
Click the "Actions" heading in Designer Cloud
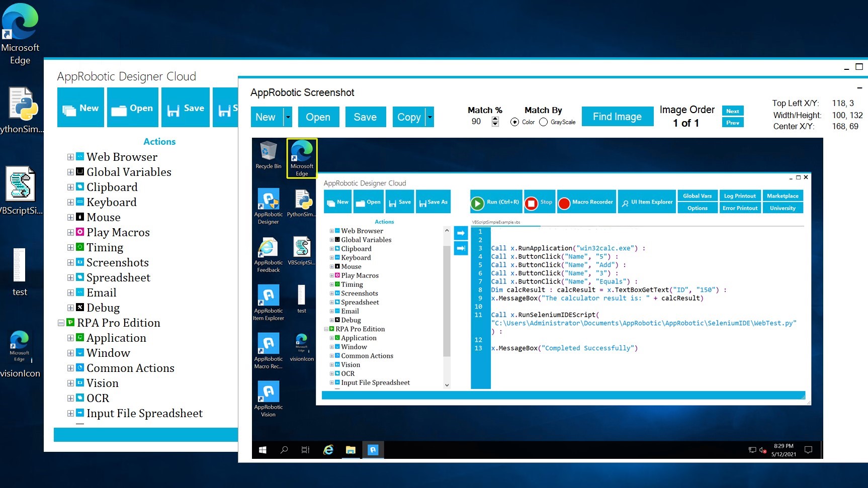[159, 142]
